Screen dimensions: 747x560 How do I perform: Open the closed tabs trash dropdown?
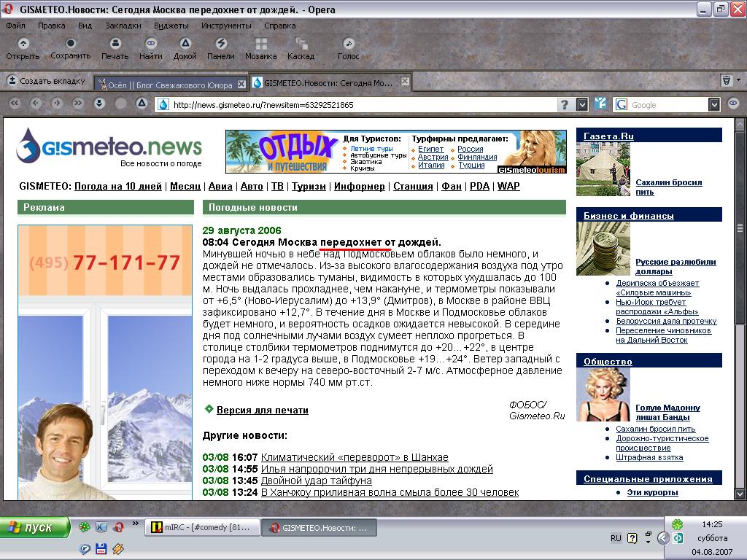click(x=727, y=81)
